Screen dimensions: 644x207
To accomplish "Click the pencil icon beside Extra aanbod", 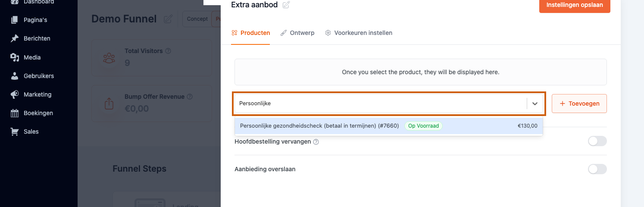I will pyautogui.click(x=286, y=5).
